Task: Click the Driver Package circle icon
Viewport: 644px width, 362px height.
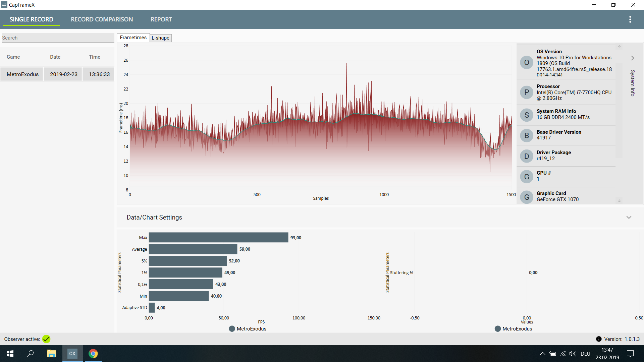Action: pos(526,156)
